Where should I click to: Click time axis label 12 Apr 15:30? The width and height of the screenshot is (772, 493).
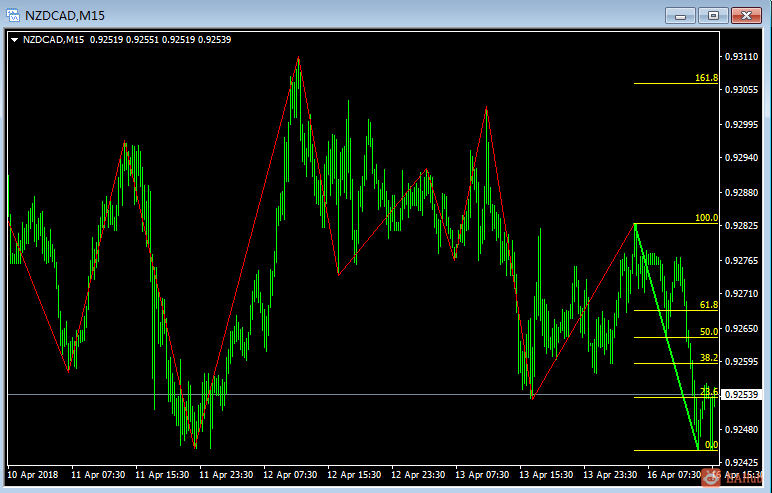(x=354, y=475)
